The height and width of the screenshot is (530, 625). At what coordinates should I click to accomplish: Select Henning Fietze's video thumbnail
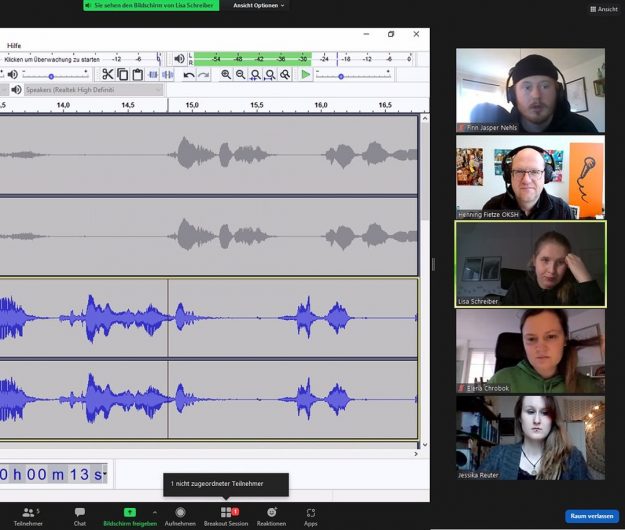[530, 181]
